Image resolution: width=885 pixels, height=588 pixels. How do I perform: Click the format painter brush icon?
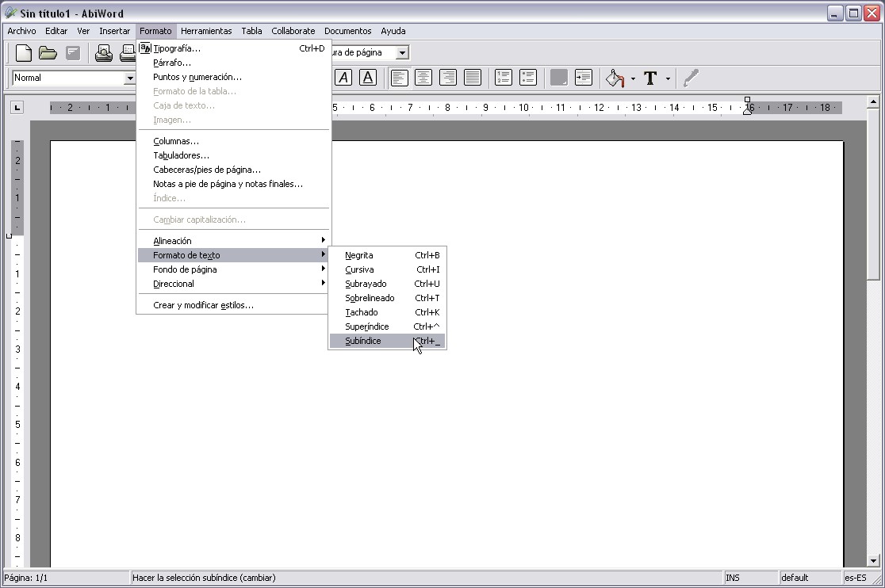tap(691, 78)
